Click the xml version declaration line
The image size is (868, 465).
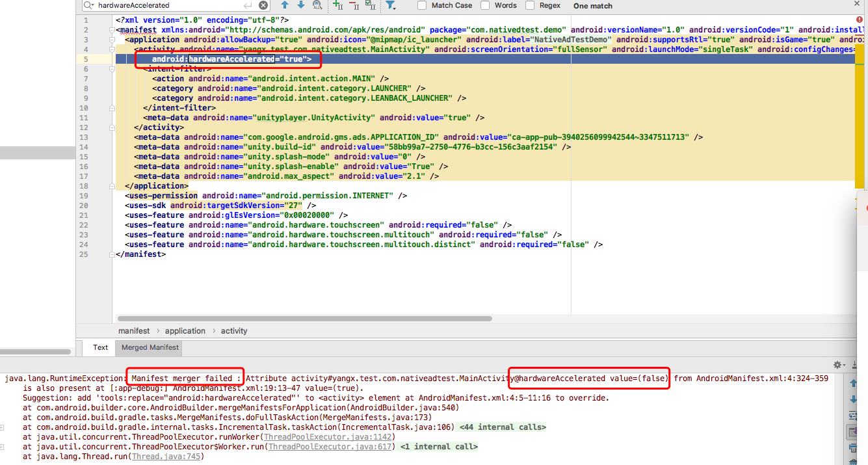click(x=202, y=20)
